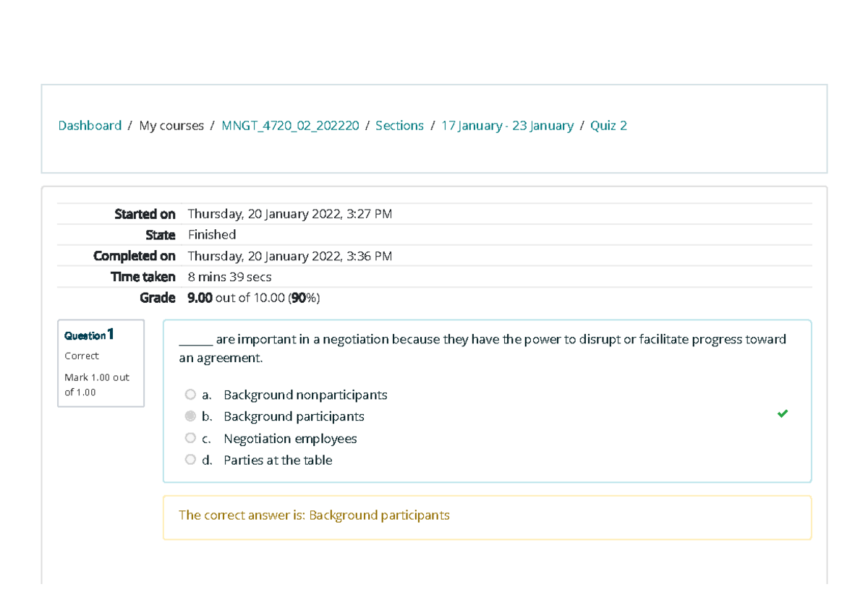Open My courses from the breadcrumb
868x613 pixels.
171,125
